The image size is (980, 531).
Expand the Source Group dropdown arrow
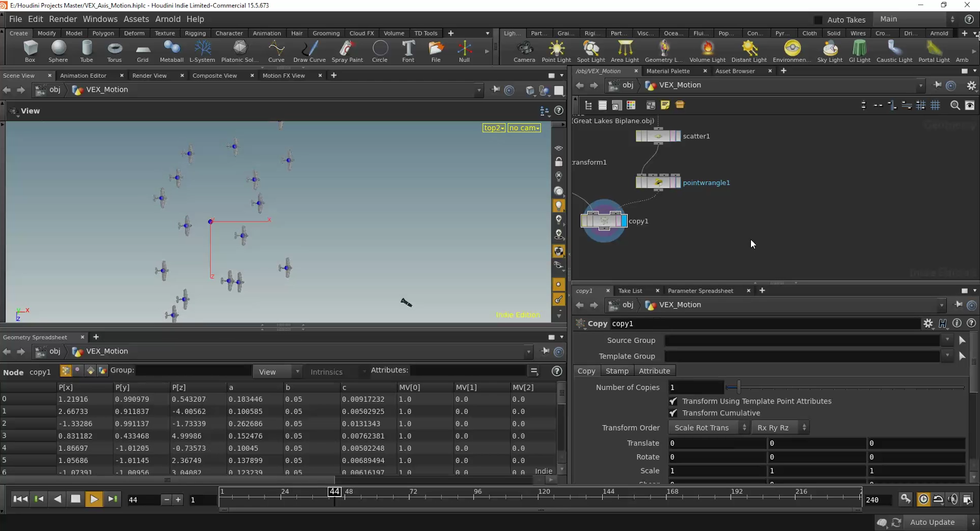(948, 340)
